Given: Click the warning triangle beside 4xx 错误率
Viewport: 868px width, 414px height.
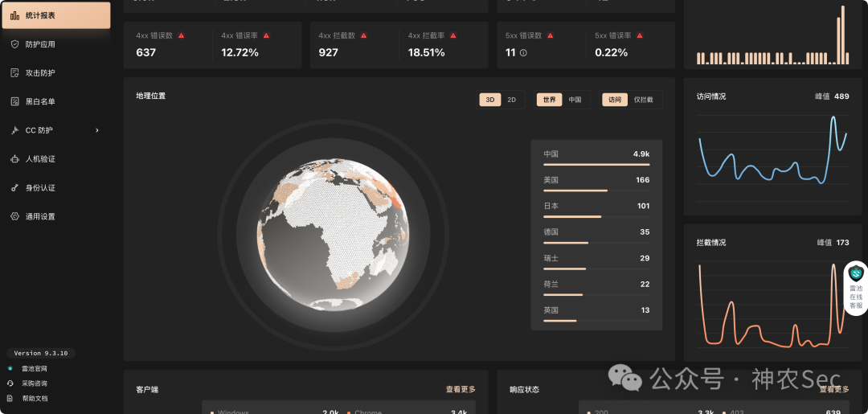Looking at the screenshot, I should (x=266, y=35).
